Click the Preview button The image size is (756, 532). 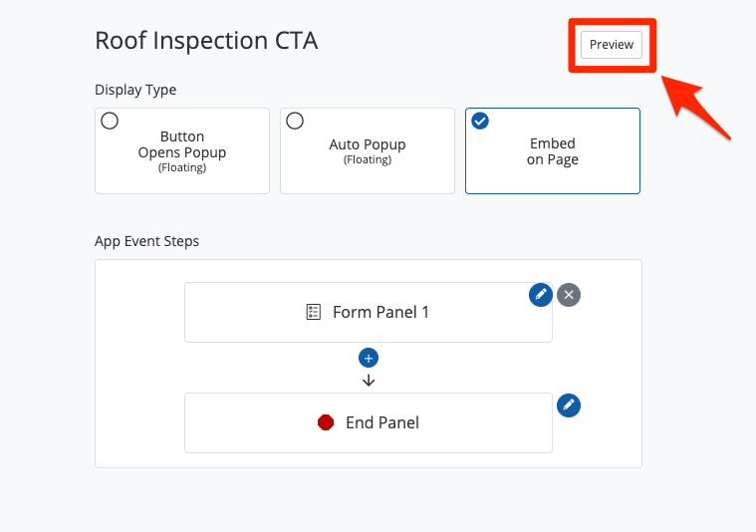[612, 45]
